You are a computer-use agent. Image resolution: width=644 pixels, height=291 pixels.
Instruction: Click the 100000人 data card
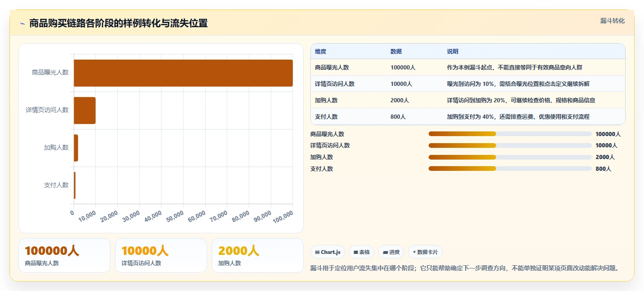[64, 255]
